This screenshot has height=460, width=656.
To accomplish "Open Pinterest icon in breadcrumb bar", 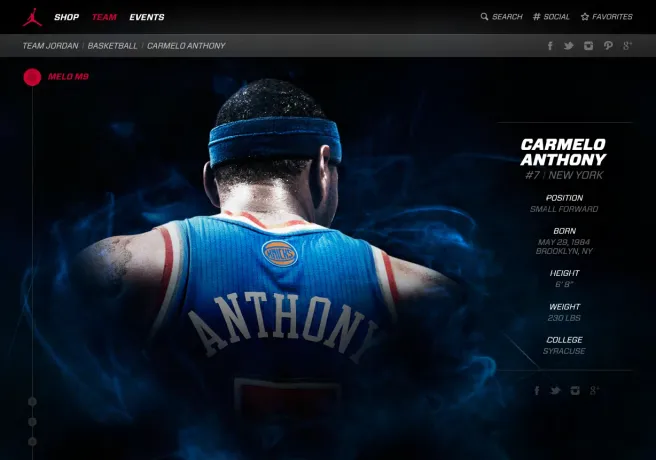I will tap(608, 46).
